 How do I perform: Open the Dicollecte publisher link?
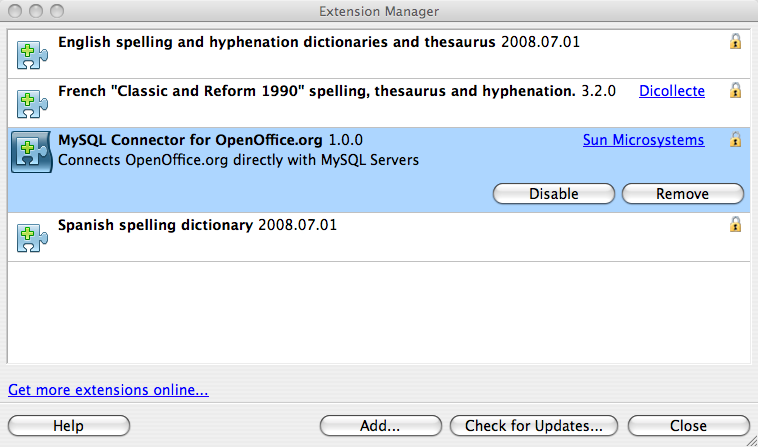tap(671, 91)
